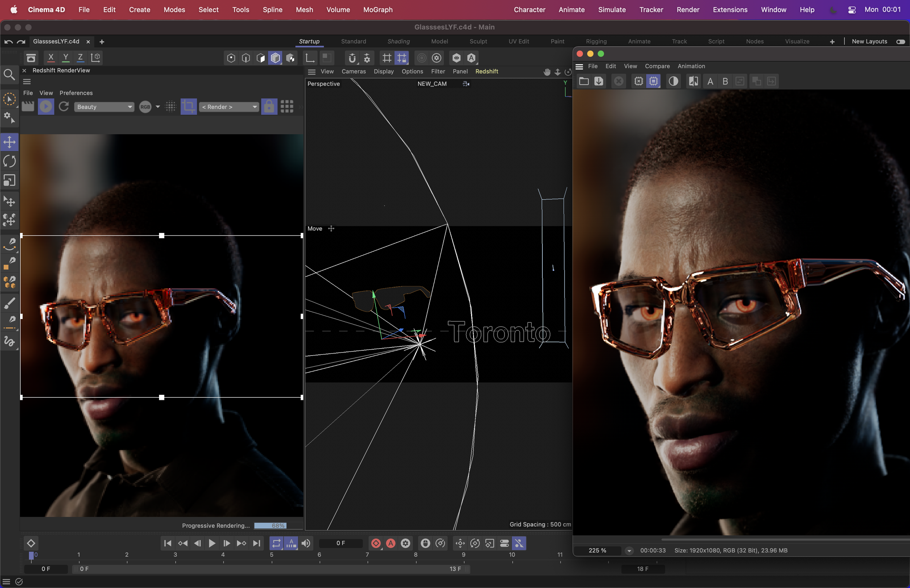910x588 pixels.
Task: Open Preferences in Redshift RenderView
Action: [76, 93]
